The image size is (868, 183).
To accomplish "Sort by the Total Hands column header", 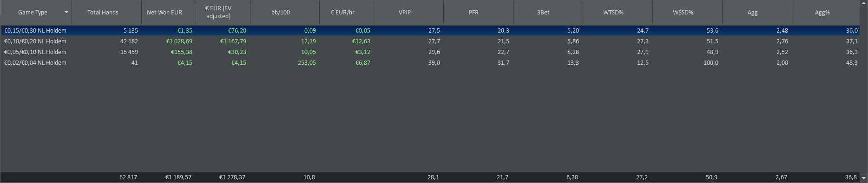I will tap(107, 13).
